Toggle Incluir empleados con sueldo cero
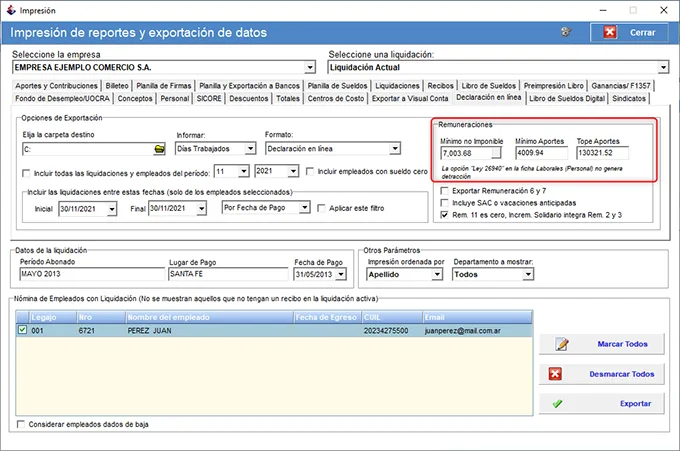The height and width of the screenshot is (451, 680). coord(310,172)
